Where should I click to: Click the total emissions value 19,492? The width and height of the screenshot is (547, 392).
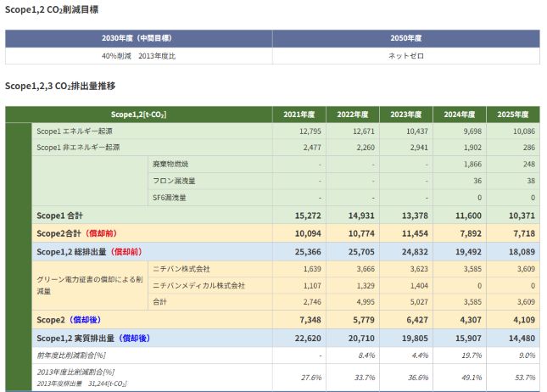coord(468,252)
